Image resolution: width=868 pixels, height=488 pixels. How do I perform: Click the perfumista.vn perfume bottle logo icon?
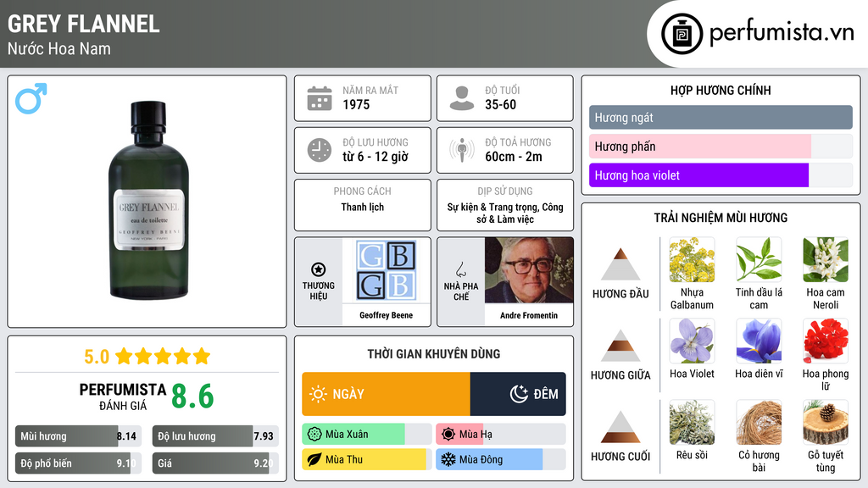tap(682, 34)
